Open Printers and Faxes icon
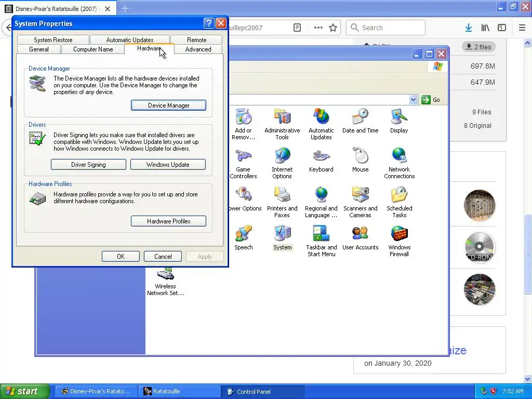 coord(282,202)
